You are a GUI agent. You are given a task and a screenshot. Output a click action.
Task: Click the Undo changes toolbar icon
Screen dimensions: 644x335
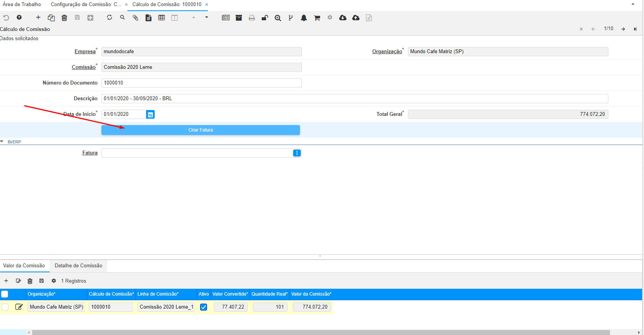click(x=6, y=18)
